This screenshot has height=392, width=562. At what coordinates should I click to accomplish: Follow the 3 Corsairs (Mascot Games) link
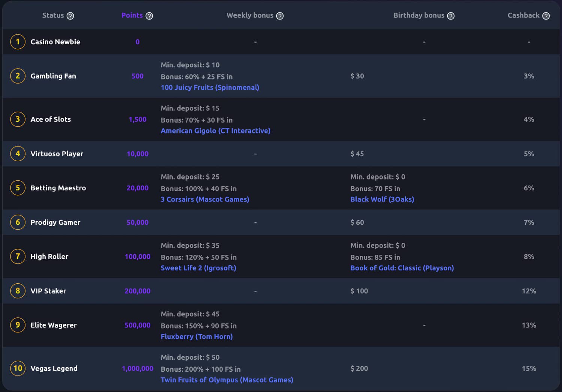click(x=205, y=199)
